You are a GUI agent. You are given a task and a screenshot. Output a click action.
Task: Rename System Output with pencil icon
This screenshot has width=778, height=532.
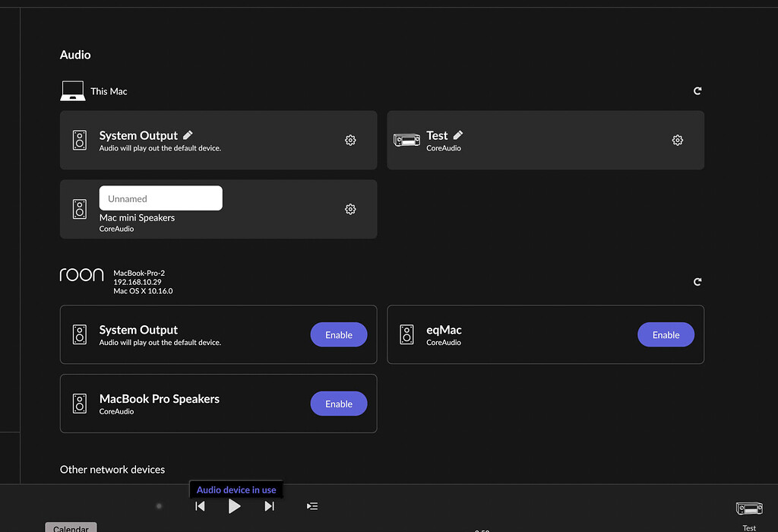pyautogui.click(x=188, y=135)
